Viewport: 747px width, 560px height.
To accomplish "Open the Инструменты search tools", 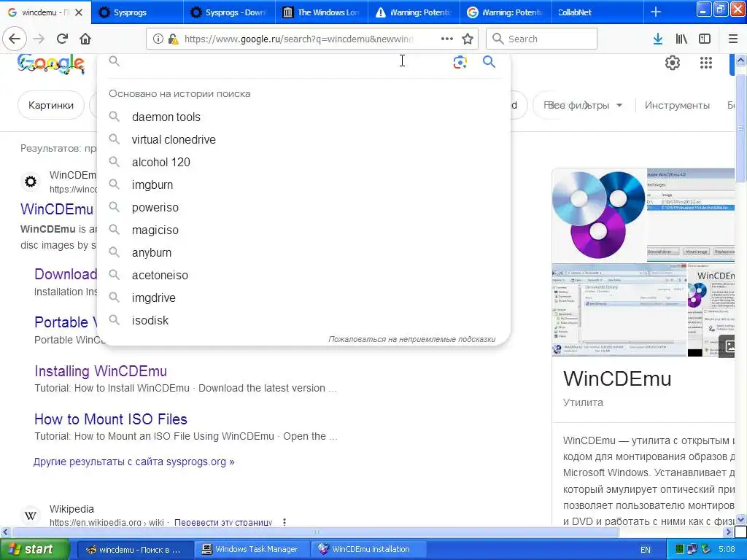I will coord(677,105).
